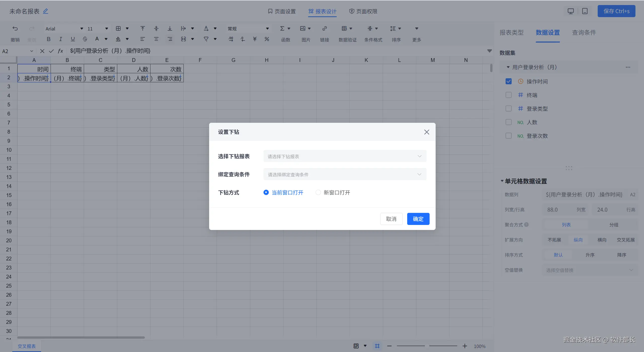Click the currency yen format icon

255,39
